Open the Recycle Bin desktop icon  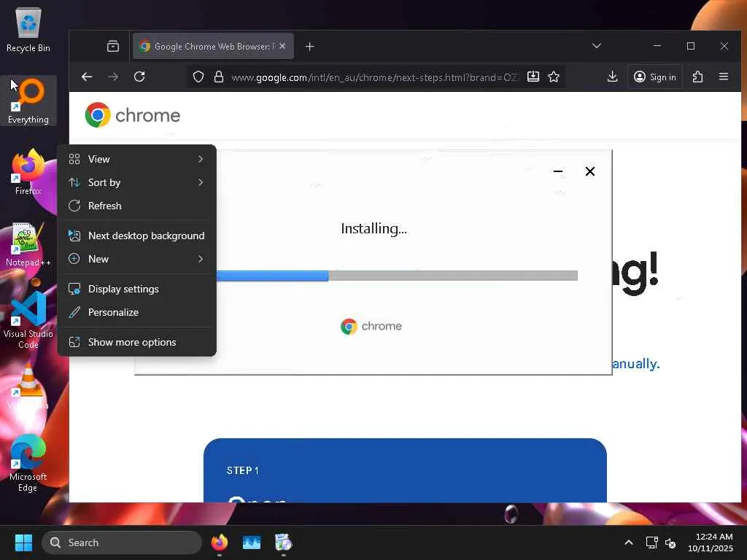[28, 30]
